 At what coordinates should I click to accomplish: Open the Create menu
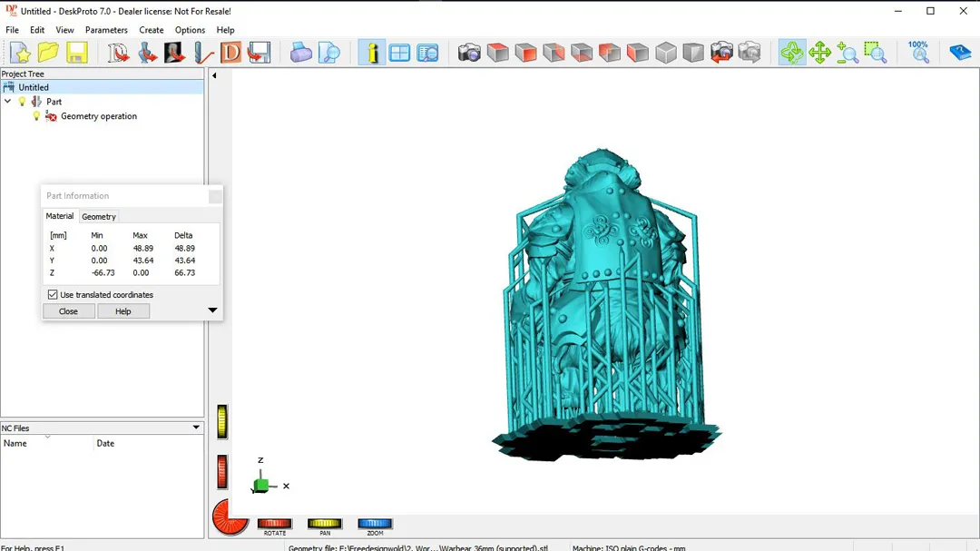pos(152,30)
